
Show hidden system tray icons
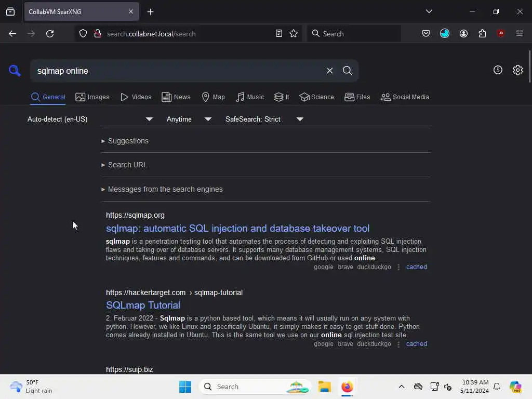(x=402, y=387)
